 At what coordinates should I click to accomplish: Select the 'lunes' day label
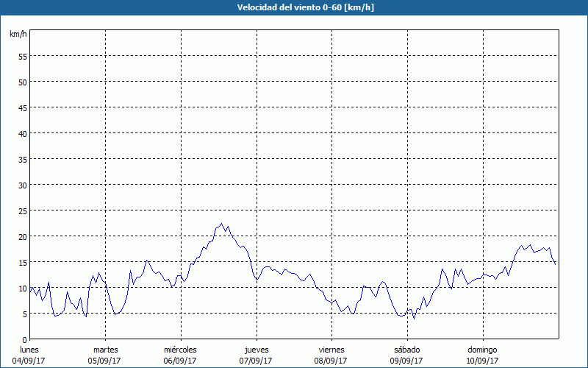(x=29, y=349)
